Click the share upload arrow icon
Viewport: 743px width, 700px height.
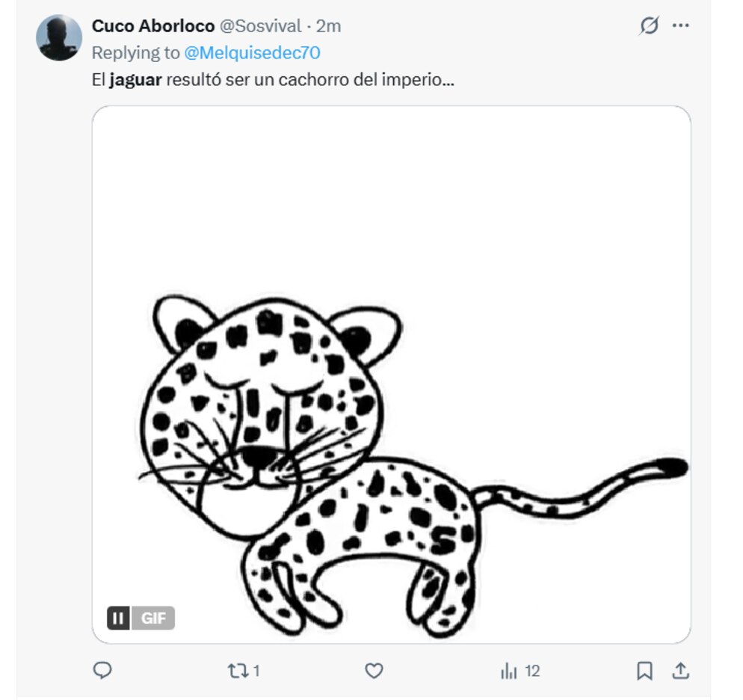pos(680,671)
